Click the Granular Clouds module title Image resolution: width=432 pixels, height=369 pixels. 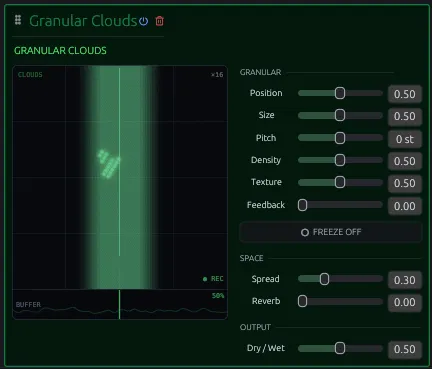coord(83,21)
